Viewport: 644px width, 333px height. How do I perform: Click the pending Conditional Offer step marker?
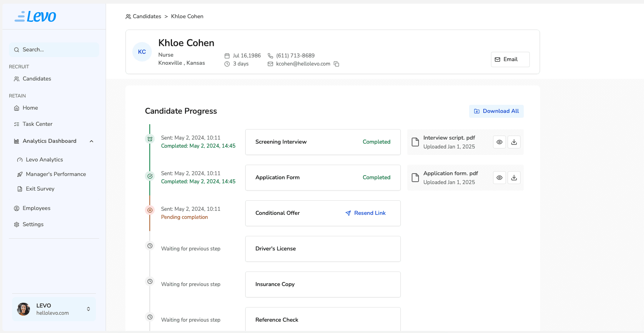[x=150, y=210]
